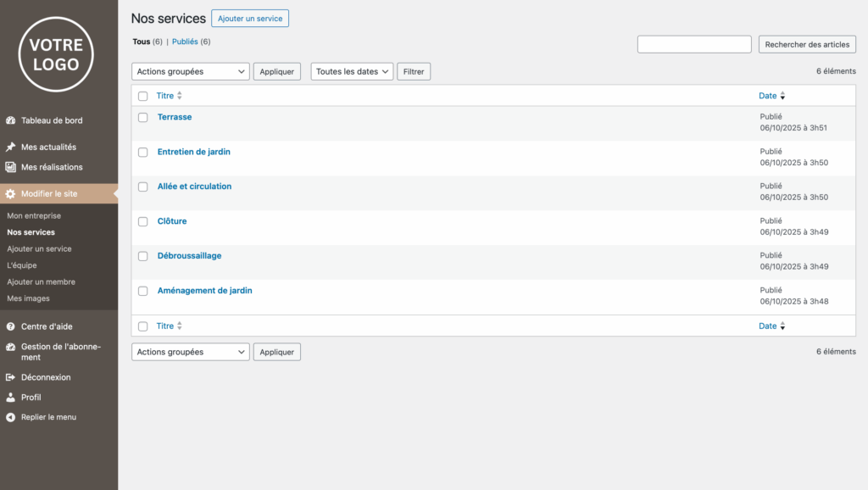
Task: Click the gear icon for Modifier le site
Action: (x=11, y=194)
